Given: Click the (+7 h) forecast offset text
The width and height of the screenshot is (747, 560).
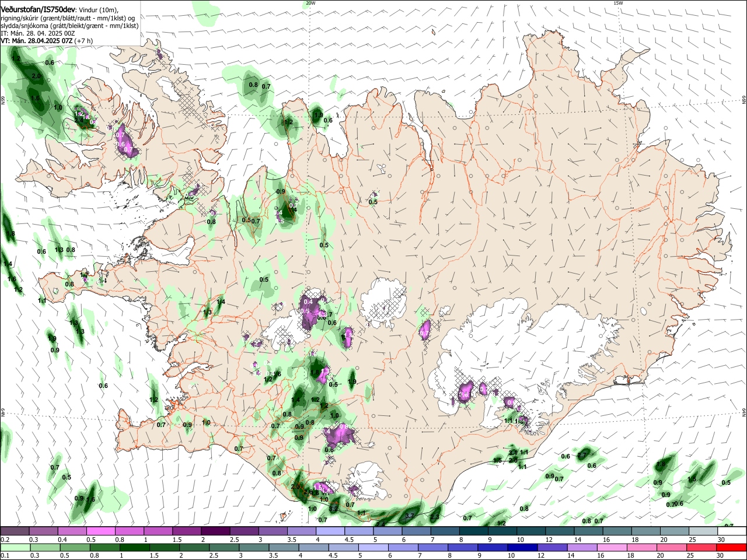Looking at the screenshot, I should [83, 41].
